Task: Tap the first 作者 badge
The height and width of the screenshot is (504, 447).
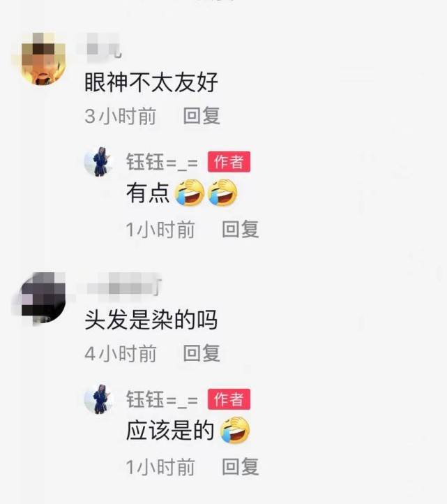Action: click(x=229, y=162)
